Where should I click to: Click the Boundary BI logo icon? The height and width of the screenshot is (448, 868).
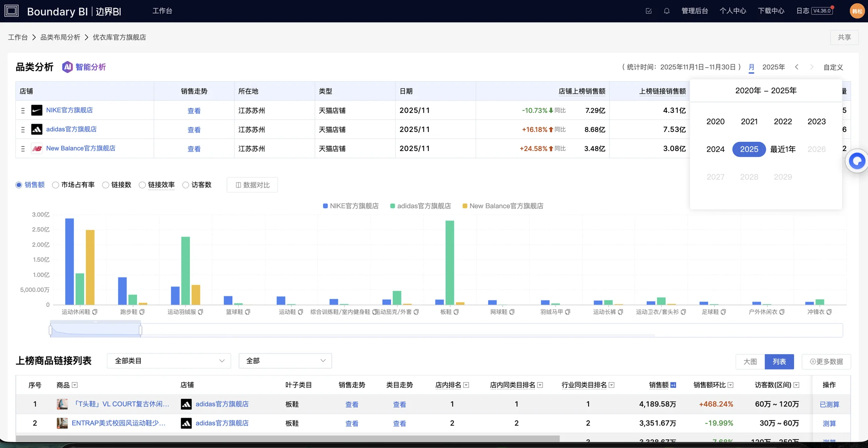12,11
